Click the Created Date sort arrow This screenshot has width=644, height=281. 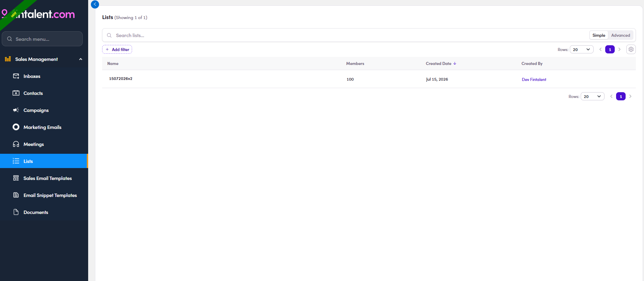coord(455,63)
